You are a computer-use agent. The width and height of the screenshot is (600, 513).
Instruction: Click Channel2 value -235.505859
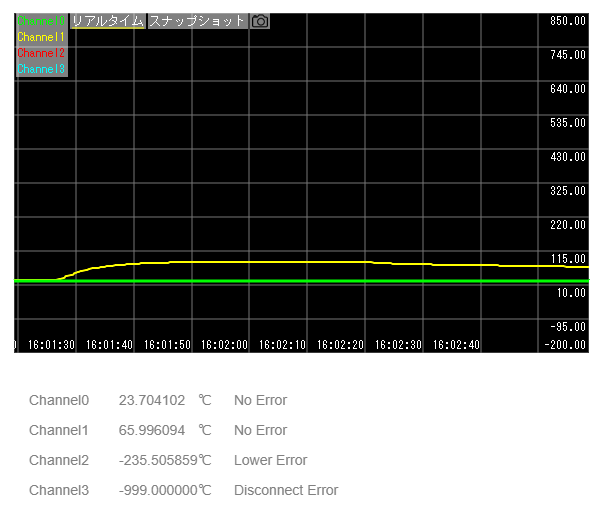pos(157,461)
